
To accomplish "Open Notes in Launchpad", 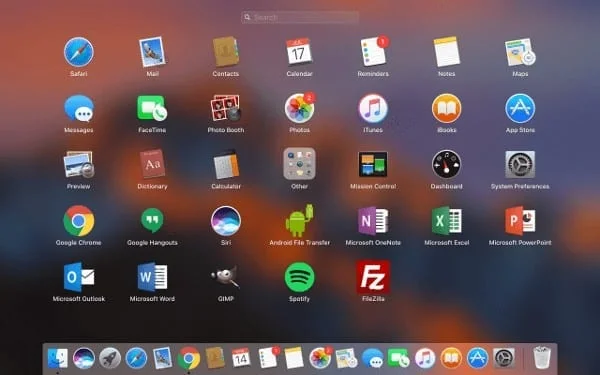I will 447,52.
